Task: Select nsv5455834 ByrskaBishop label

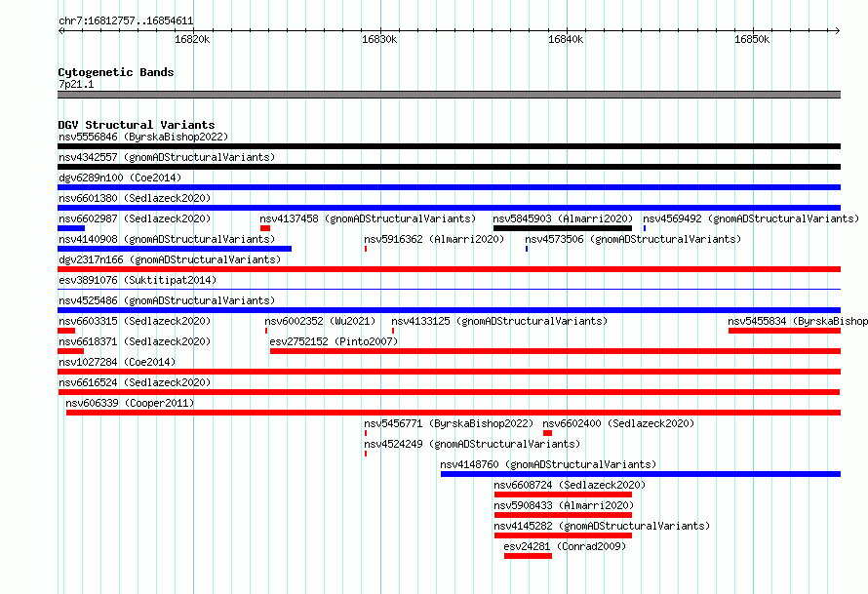Action: point(798,321)
